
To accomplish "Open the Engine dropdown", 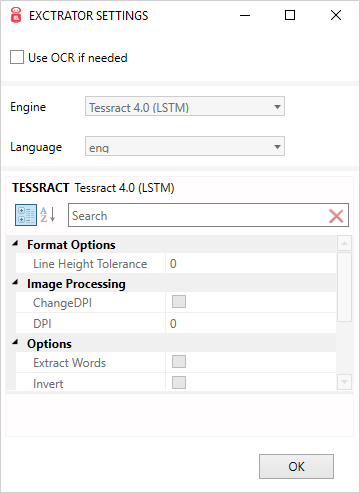I will point(185,106).
